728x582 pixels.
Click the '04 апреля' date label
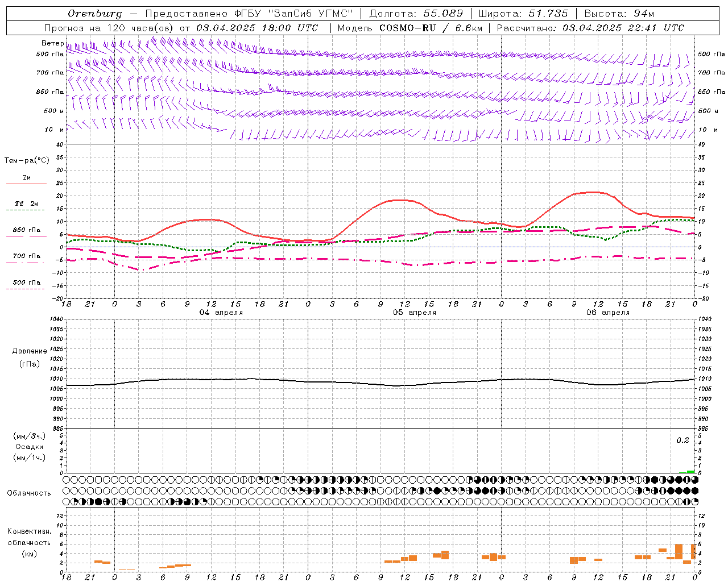(221, 313)
